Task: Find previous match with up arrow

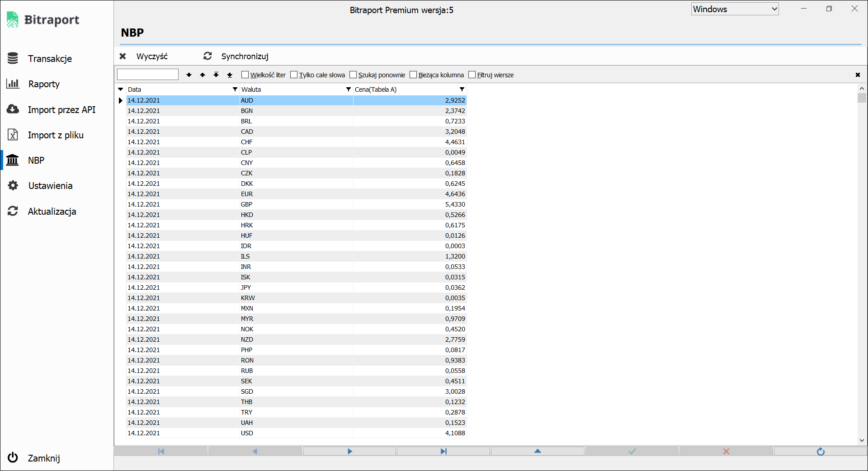Action: click(x=203, y=75)
